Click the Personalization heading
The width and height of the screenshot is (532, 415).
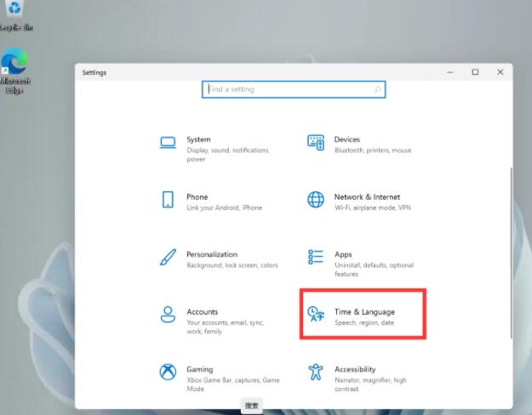[212, 254]
